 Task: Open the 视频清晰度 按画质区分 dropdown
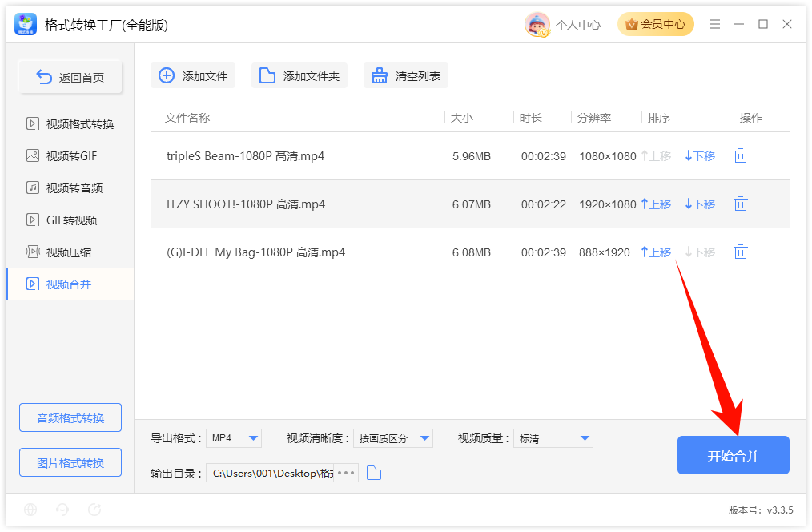393,438
